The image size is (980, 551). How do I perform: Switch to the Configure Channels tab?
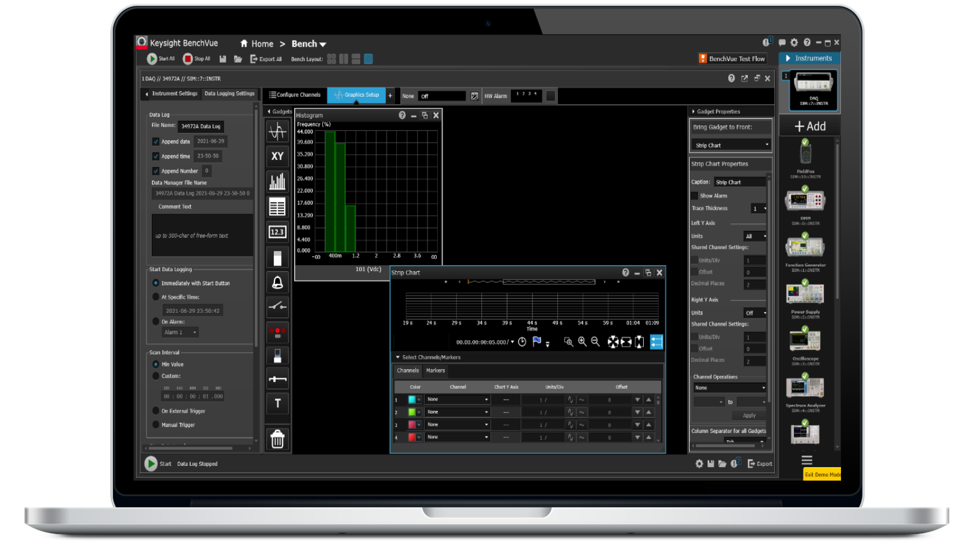pyautogui.click(x=295, y=95)
